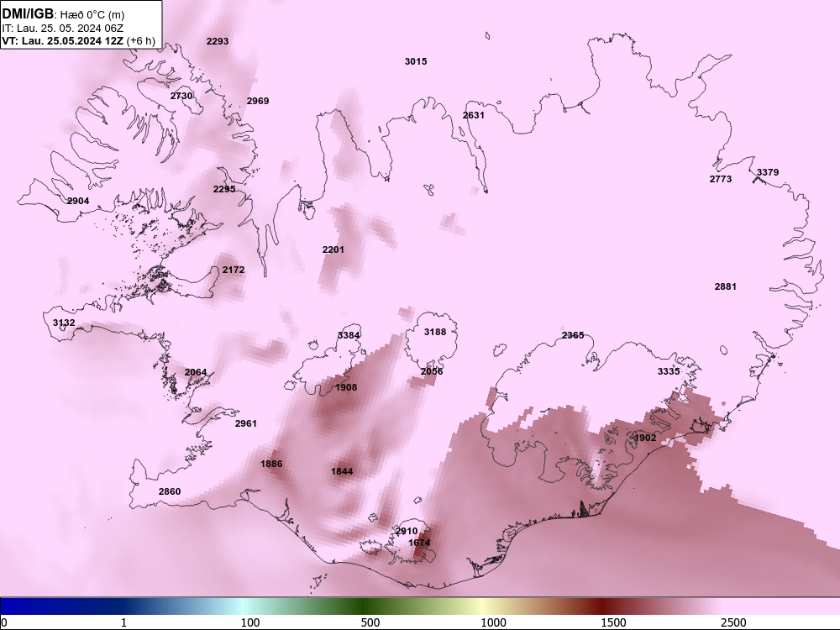Click the legend tick label 1000

(x=493, y=622)
